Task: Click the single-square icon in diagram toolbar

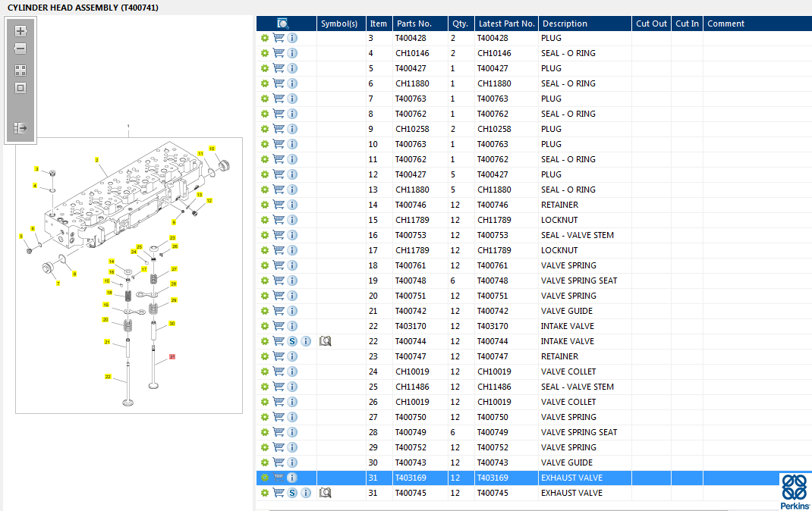Action: pos(20,88)
